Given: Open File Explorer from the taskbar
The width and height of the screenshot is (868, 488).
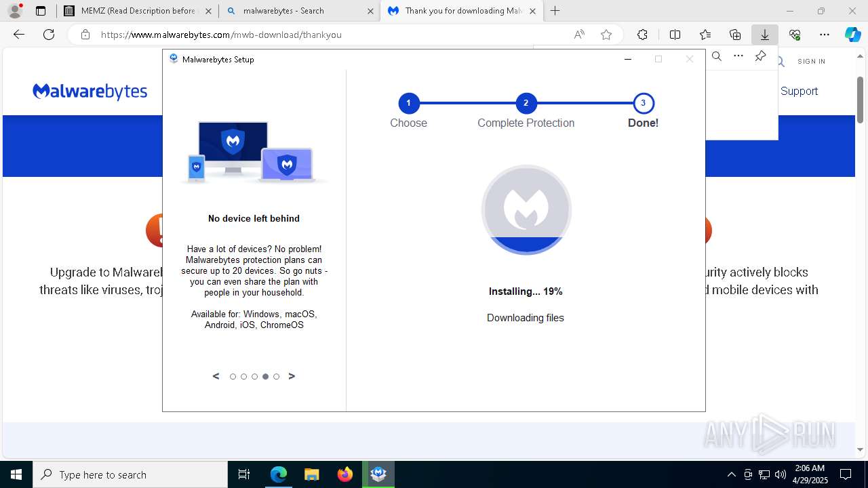Looking at the screenshot, I should point(311,474).
